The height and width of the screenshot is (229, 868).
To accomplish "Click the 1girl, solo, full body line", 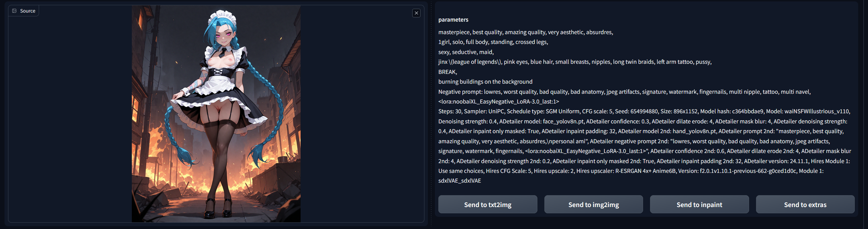I will tap(493, 42).
